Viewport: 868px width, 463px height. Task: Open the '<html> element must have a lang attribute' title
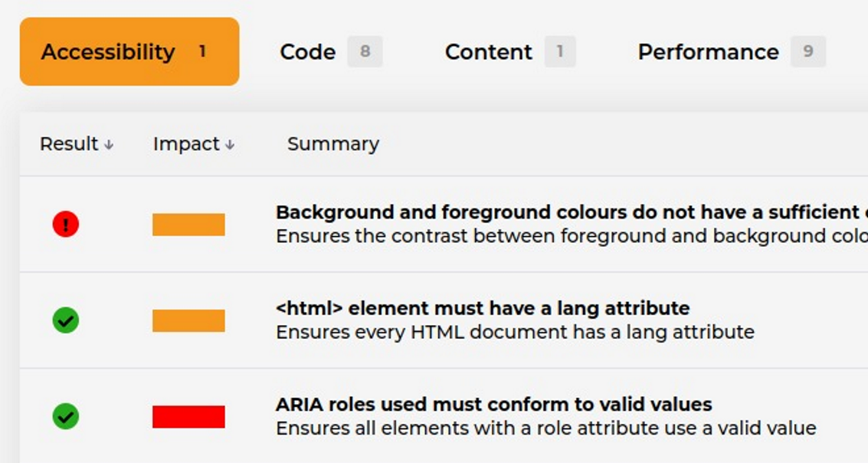click(x=483, y=308)
